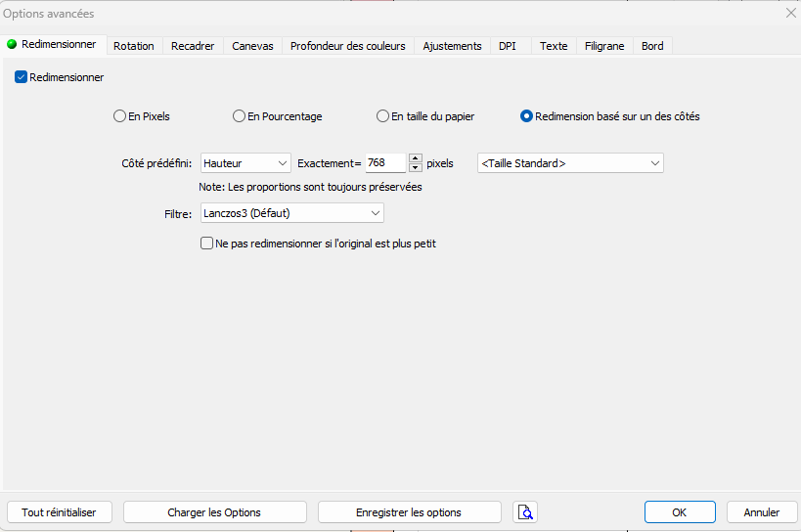Image resolution: width=801 pixels, height=532 pixels.
Task: Select 'En taille du papier' radio button
Action: tap(383, 116)
